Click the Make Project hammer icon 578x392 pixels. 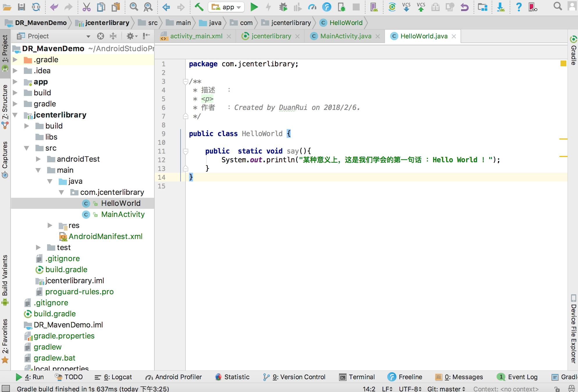click(x=199, y=7)
